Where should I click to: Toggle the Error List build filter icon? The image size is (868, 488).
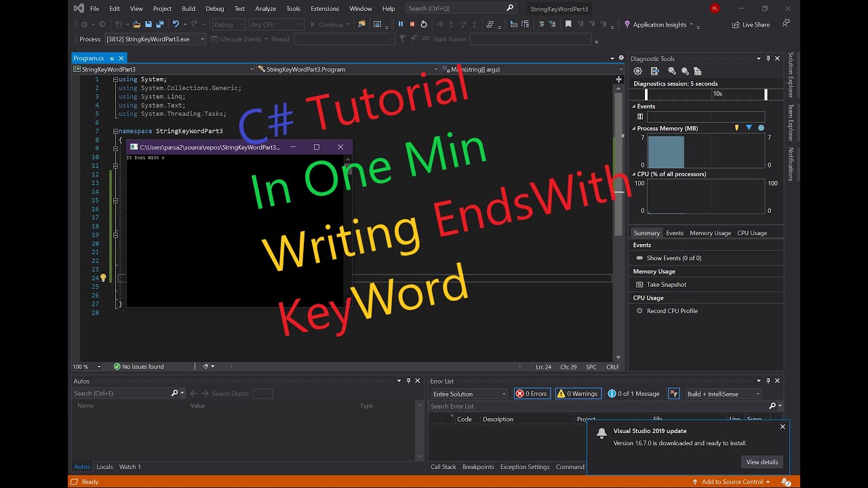point(673,394)
